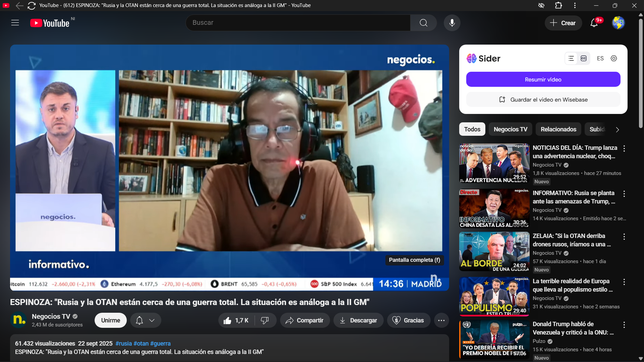Toggle Sider subtitles CC view
The height and width of the screenshot is (362, 644).
(584, 58)
